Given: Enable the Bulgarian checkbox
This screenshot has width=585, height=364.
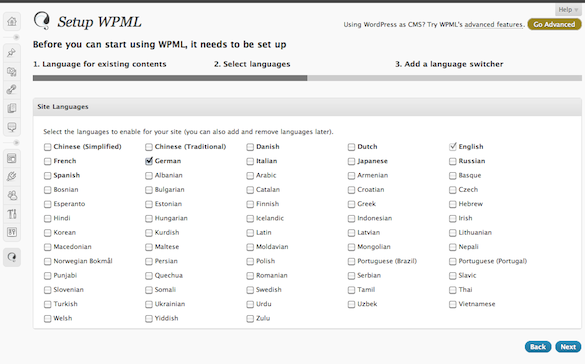Looking at the screenshot, I should [149, 190].
